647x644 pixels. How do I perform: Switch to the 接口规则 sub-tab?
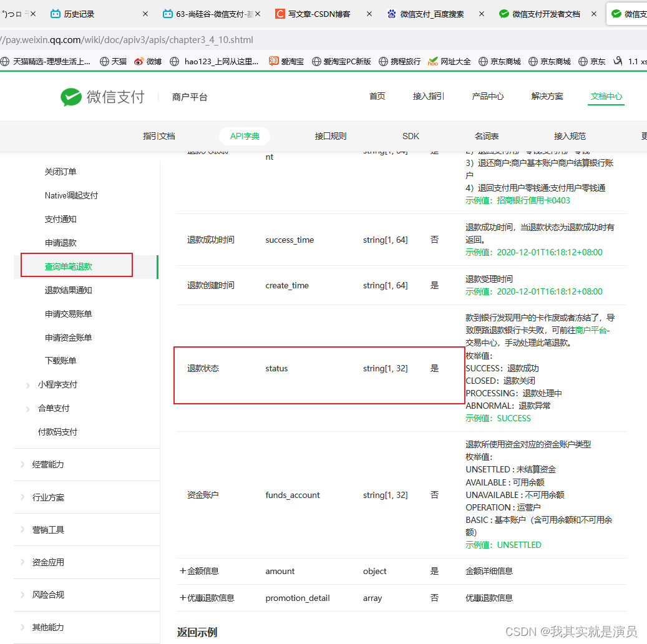click(x=331, y=136)
